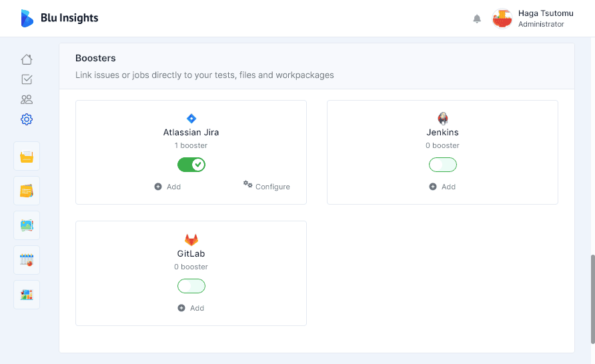This screenshot has width=595, height=364.
Task: Click the Add label under Jenkins
Action: 448,187
